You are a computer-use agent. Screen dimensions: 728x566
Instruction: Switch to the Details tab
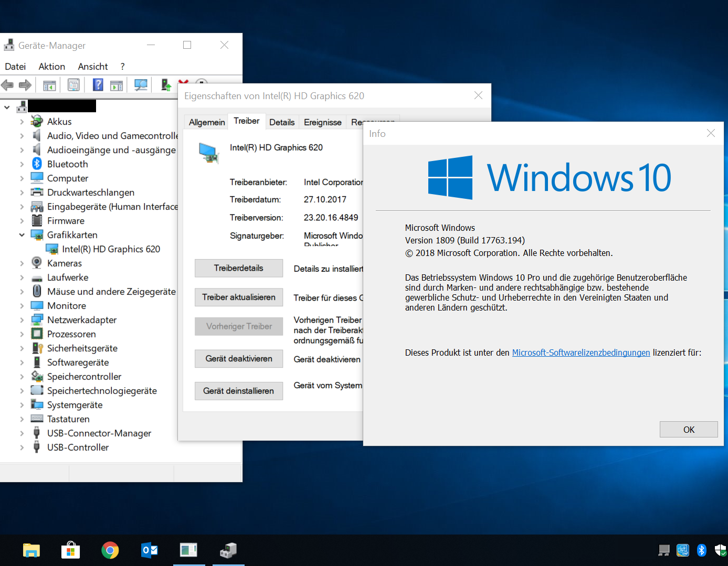point(282,122)
